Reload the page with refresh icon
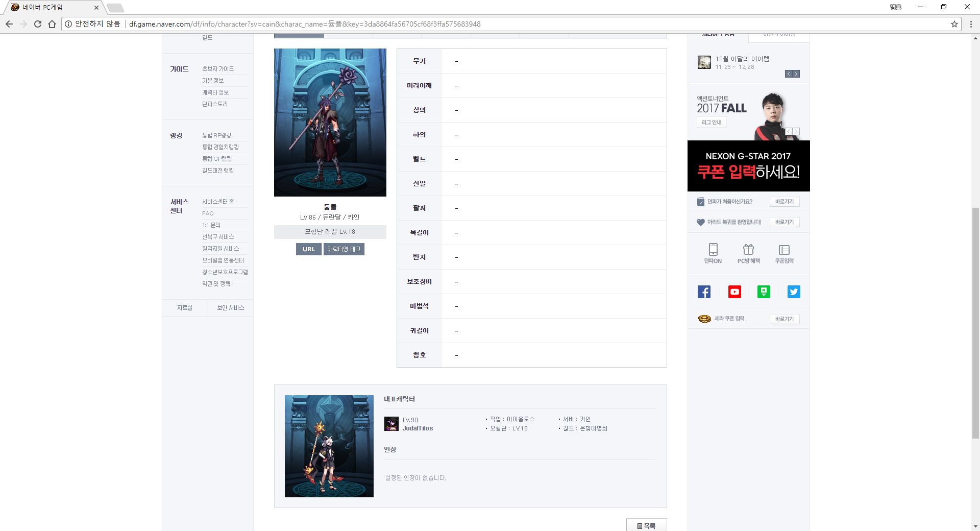980x531 pixels. [38, 24]
